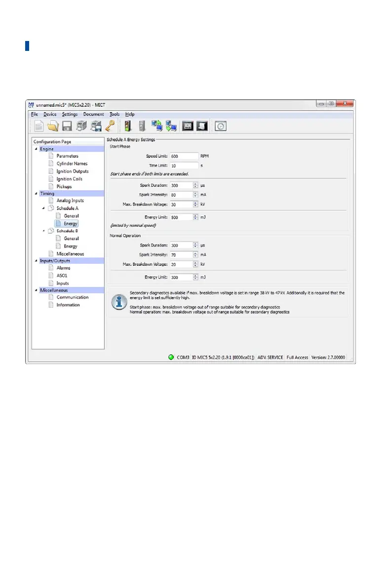The height and width of the screenshot is (588, 392).
Task: Click the ID MIC5 5x2.20 status text
Action: click(x=223, y=357)
